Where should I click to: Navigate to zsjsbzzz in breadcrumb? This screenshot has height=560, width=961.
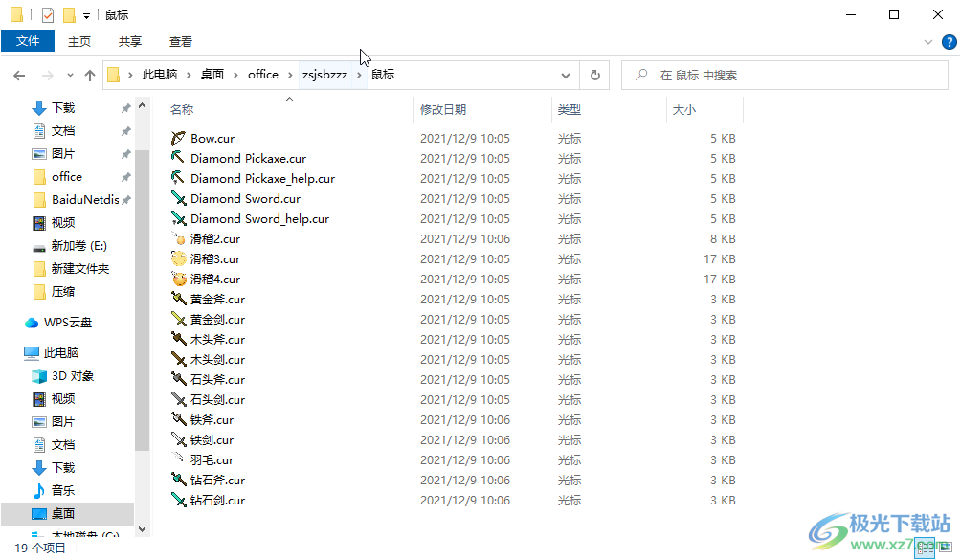324,75
